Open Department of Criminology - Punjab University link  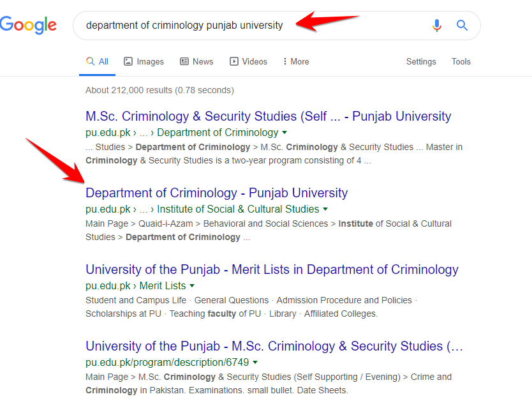coord(216,193)
